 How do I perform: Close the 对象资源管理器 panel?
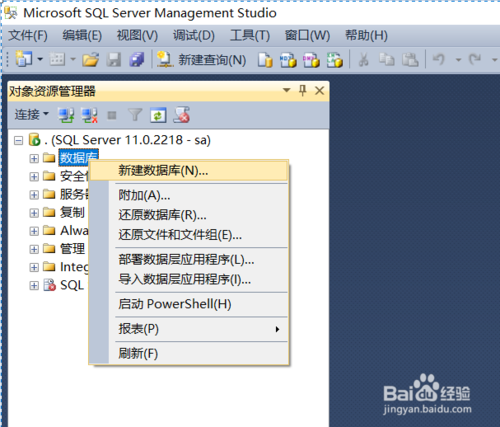[319, 90]
